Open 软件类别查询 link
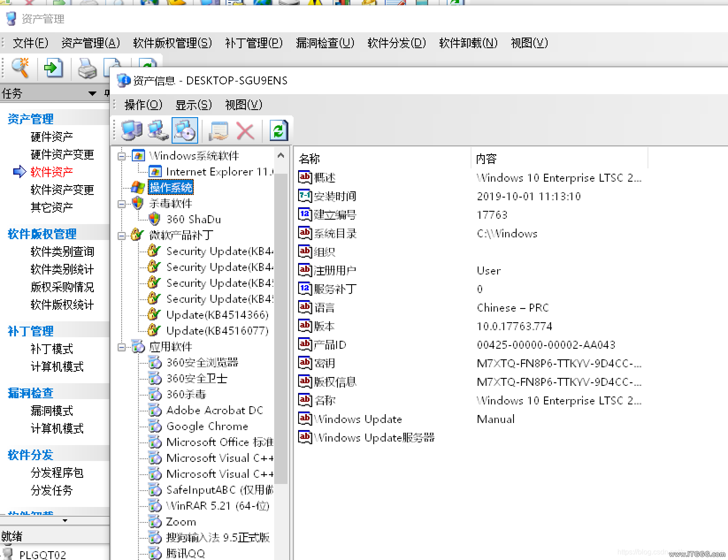This screenshot has width=728, height=560. coord(62,251)
